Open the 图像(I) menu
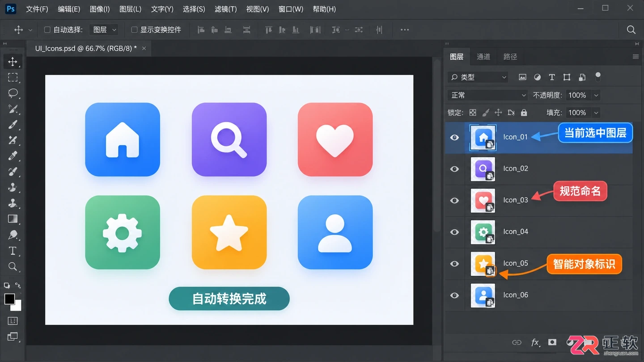Image resolution: width=644 pixels, height=362 pixels. (x=99, y=9)
